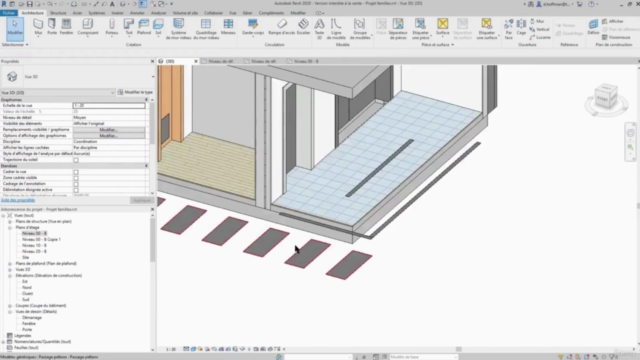Choose the Définir work plane tool
This screenshot has width=640, height=360.
593,27
